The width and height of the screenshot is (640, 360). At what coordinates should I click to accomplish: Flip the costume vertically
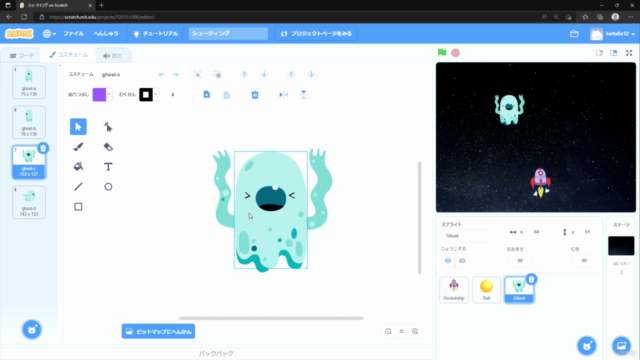click(303, 95)
